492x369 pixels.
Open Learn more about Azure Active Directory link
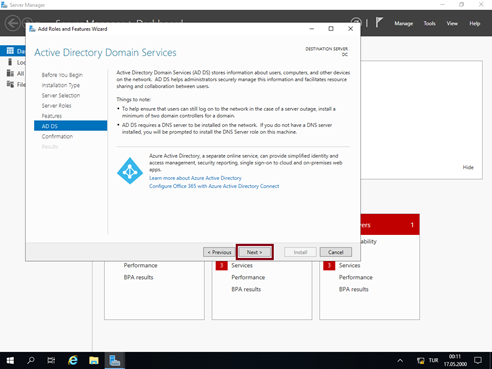pos(195,178)
